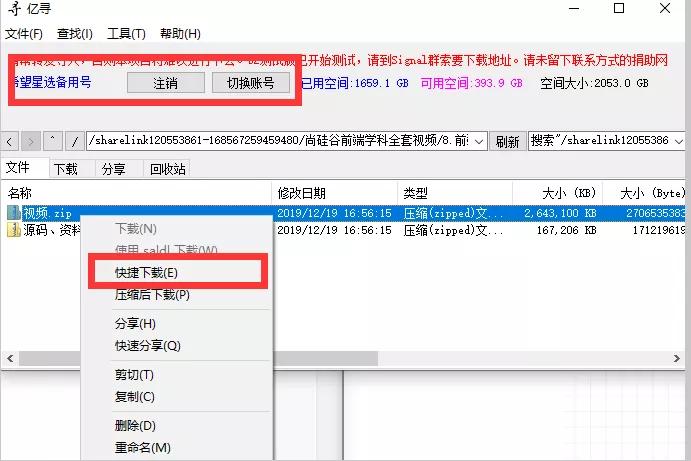Expand the path address dropdown

click(479, 141)
